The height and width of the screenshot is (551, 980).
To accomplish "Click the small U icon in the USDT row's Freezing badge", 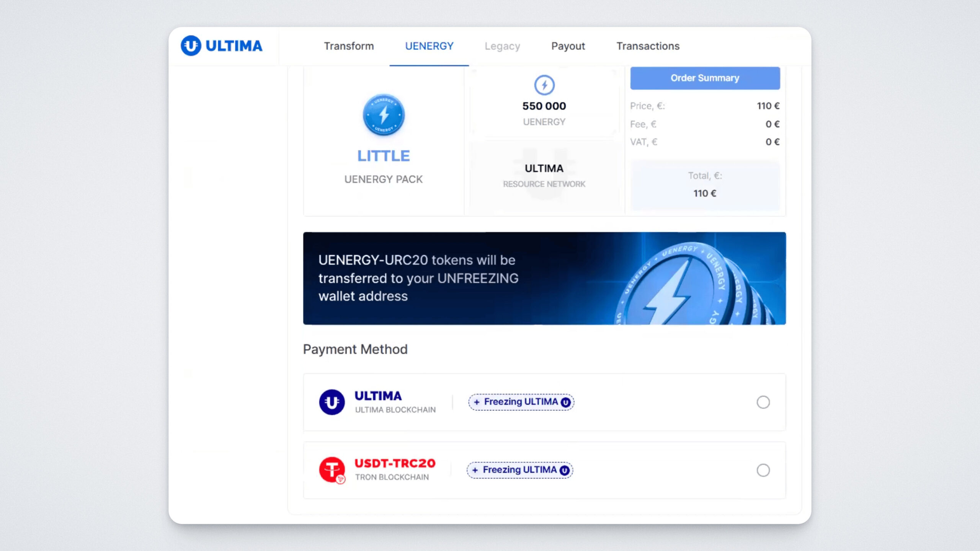I will (564, 470).
